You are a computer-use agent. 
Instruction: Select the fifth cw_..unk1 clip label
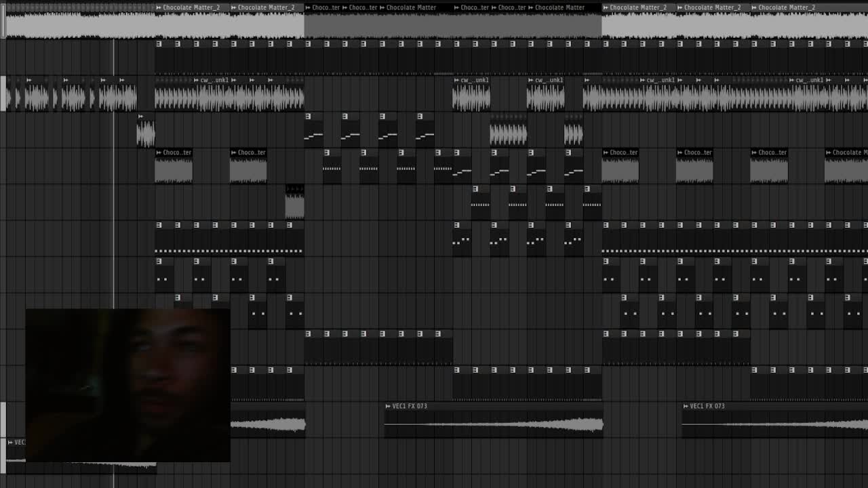810,80
